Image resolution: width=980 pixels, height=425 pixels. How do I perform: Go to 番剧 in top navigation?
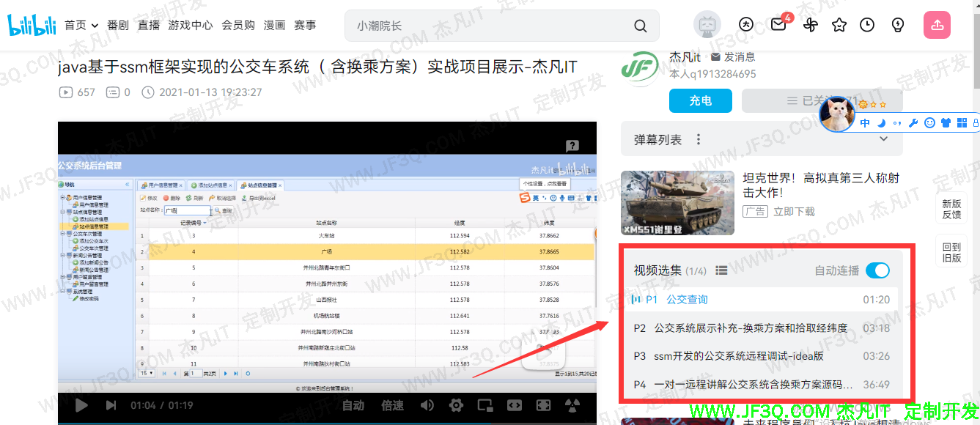(117, 25)
